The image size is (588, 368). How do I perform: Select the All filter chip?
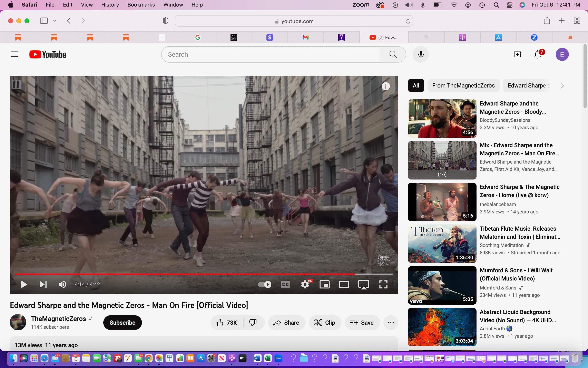click(416, 85)
